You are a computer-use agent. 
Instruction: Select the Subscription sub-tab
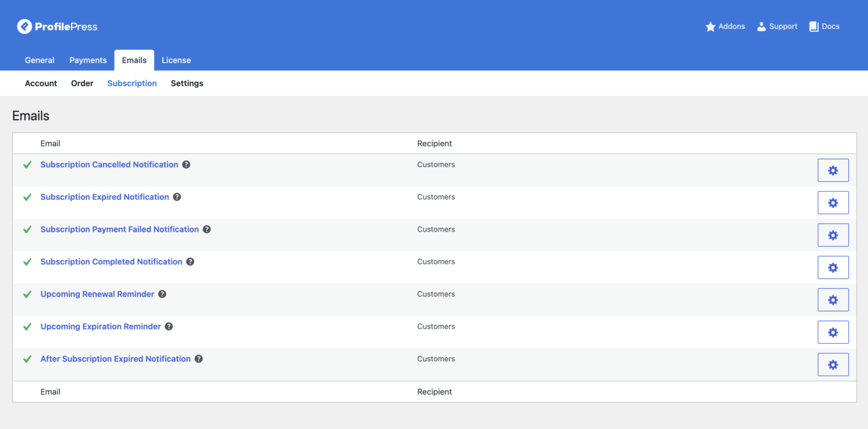pyautogui.click(x=132, y=83)
